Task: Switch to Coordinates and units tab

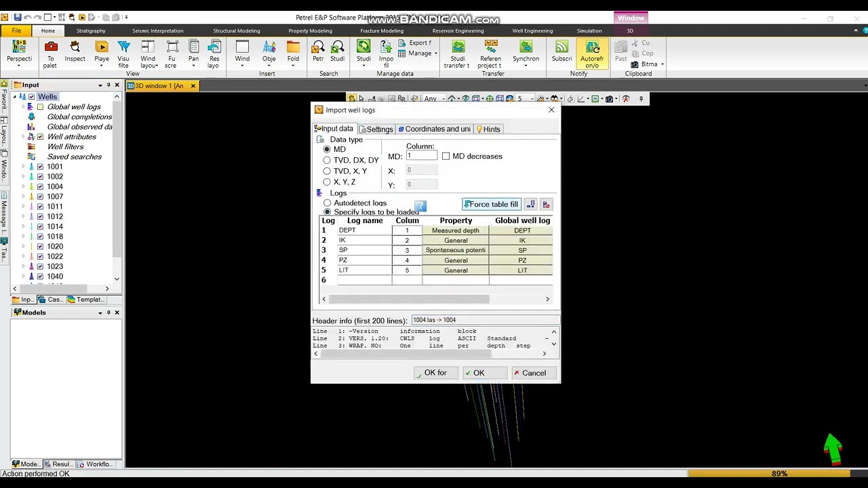Action: click(434, 129)
